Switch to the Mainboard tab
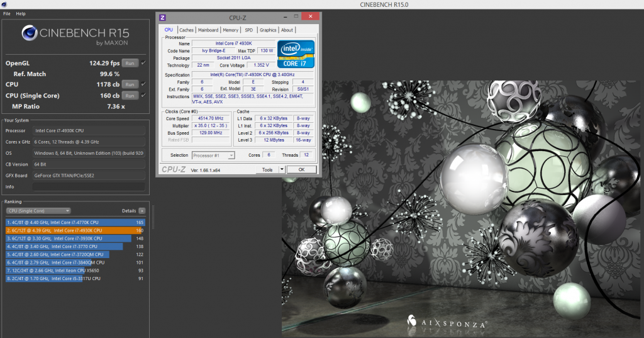 pos(208,30)
